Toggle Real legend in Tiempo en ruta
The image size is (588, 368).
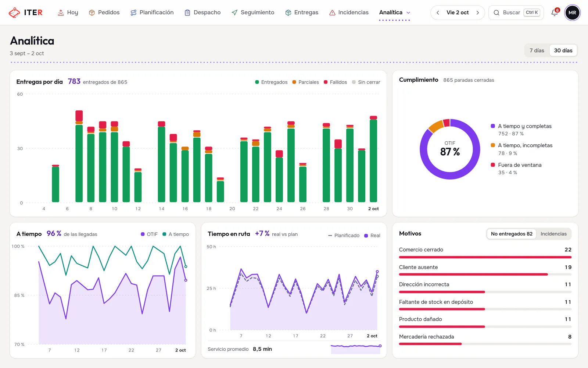(x=372, y=236)
